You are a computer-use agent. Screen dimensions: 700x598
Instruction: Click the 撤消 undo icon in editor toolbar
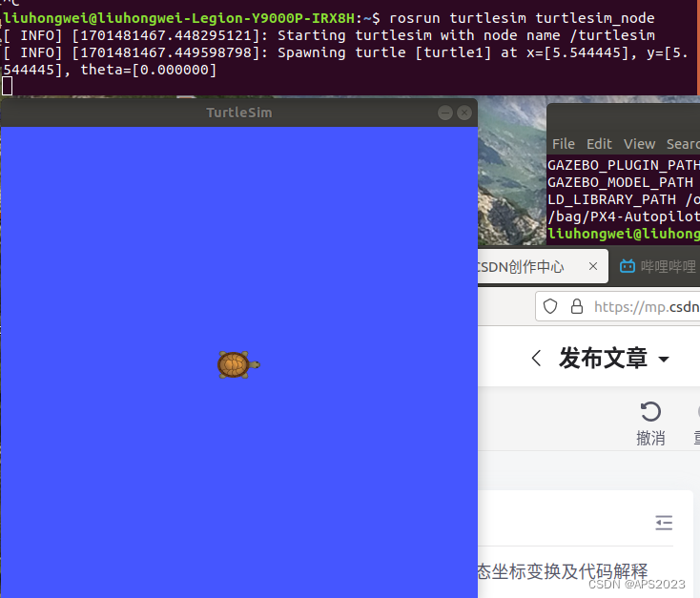click(650, 411)
